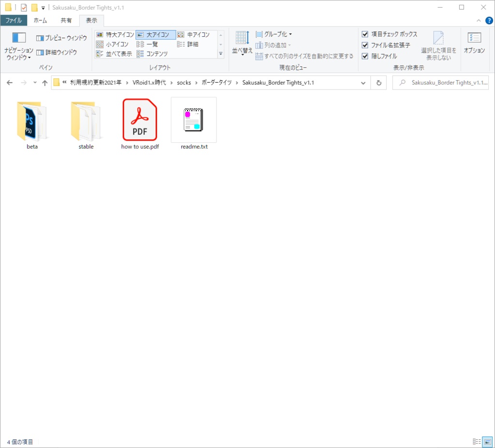
Task: Open Folder Options (オプション)
Action: [474, 43]
